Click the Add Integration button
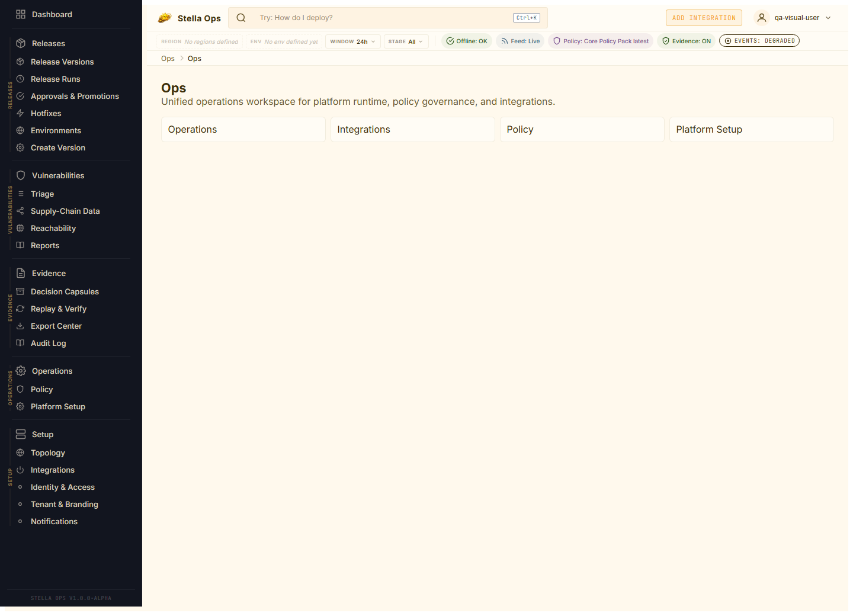The width and height of the screenshot is (853, 616). [704, 18]
